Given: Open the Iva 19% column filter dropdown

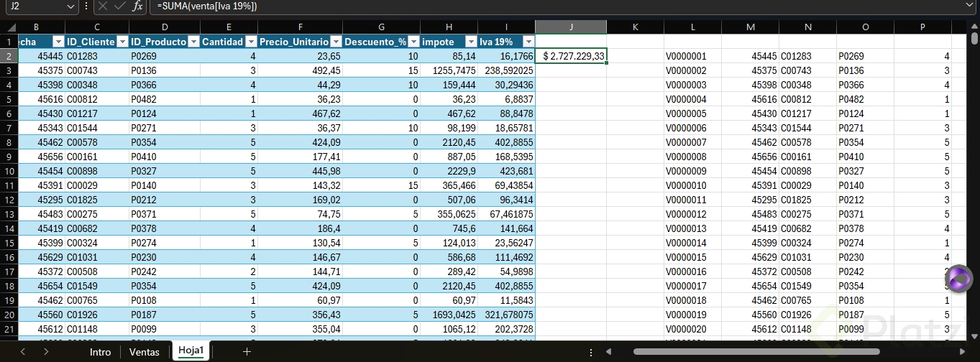Looking at the screenshot, I should (x=528, y=42).
